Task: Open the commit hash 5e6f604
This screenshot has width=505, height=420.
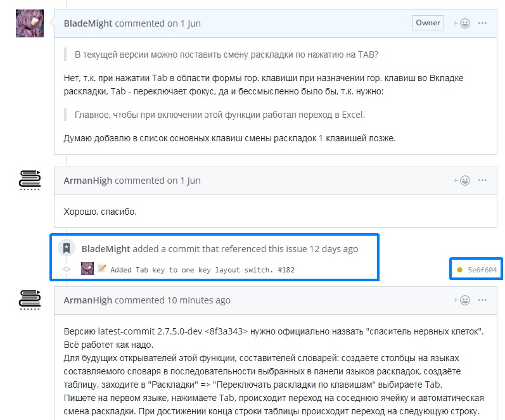Action: (482, 270)
